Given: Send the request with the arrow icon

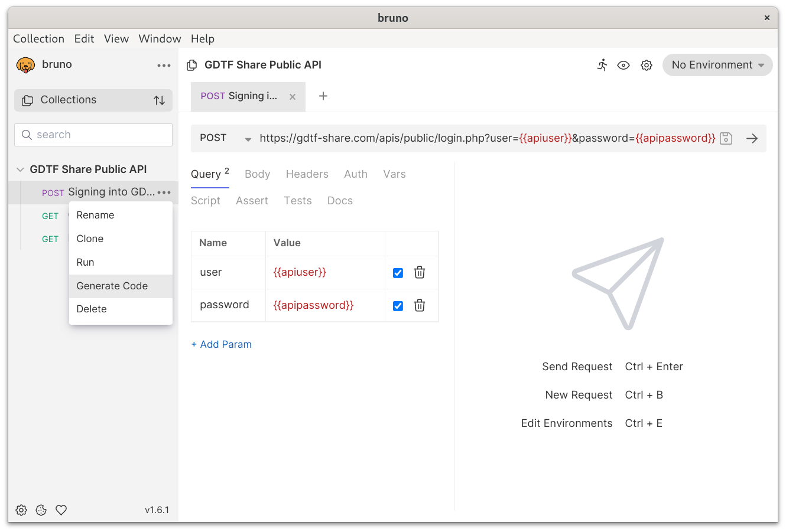Looking at the screenshot, I should [752, 139].
